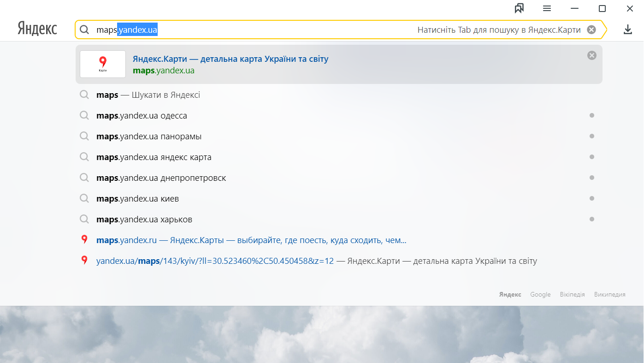This screenshot has height=363, width=644.
Task: Maximize the browser window
Action: [602, 8]
